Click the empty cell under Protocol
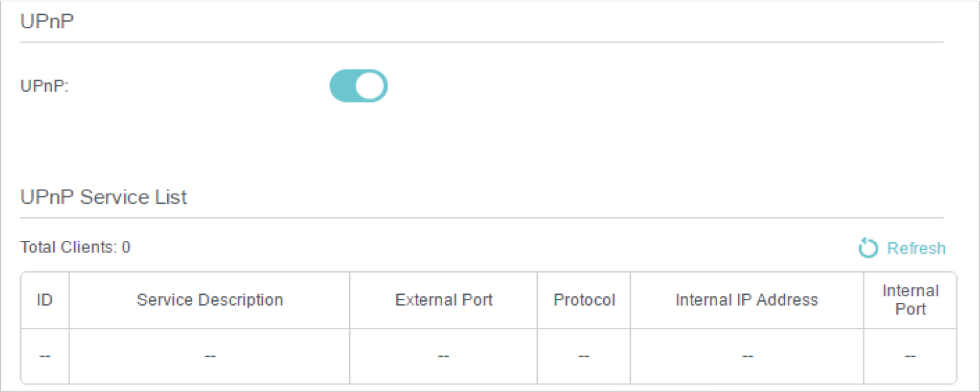Viewport: 980px width, 392px height. 584,356
